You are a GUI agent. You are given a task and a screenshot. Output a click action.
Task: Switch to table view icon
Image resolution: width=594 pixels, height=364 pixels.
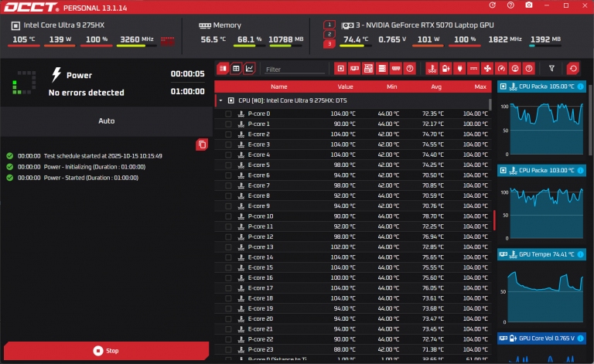(x=237, y=69)
